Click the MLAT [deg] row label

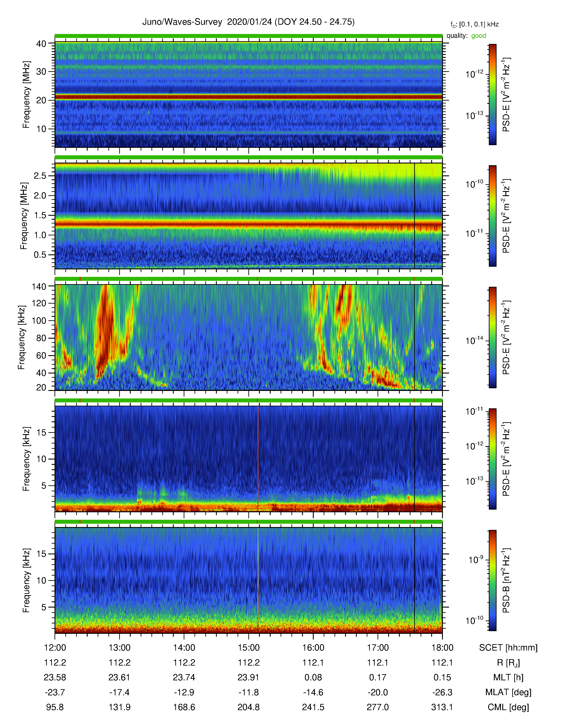[x=508, y=692]
